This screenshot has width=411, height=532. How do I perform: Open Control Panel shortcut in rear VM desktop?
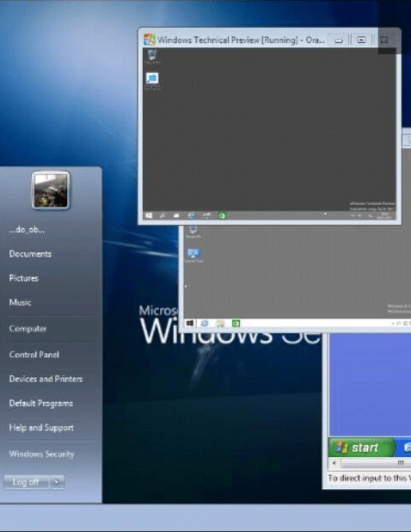click(x=193, y=255)
